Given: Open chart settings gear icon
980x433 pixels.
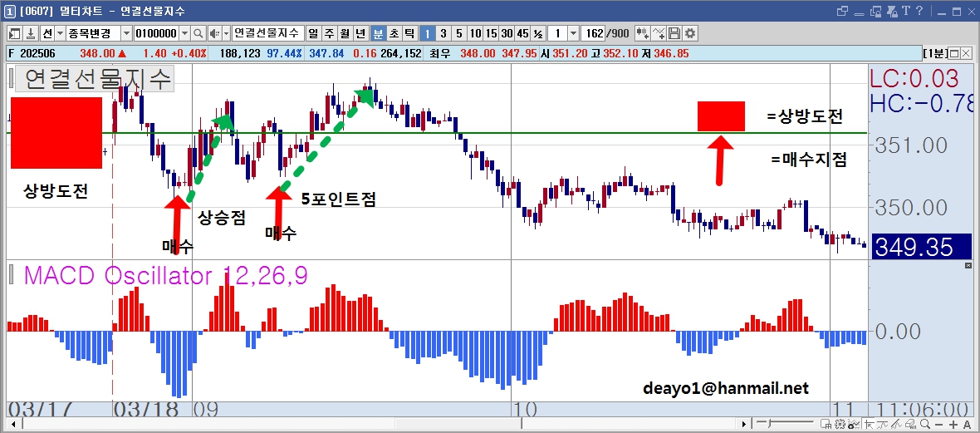Looking at the screenshot, I should coord(689,33).
